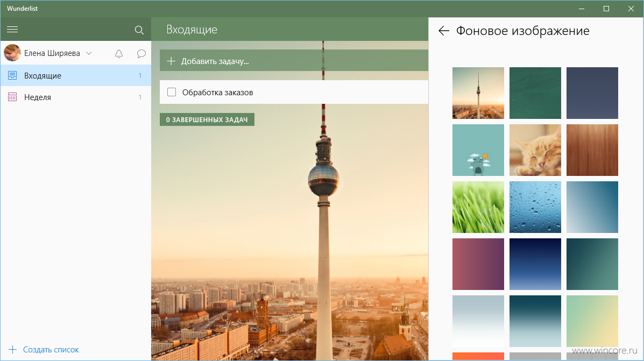Open the Обработка заказов task
This screenshot has height=361, width=644.
294,92
